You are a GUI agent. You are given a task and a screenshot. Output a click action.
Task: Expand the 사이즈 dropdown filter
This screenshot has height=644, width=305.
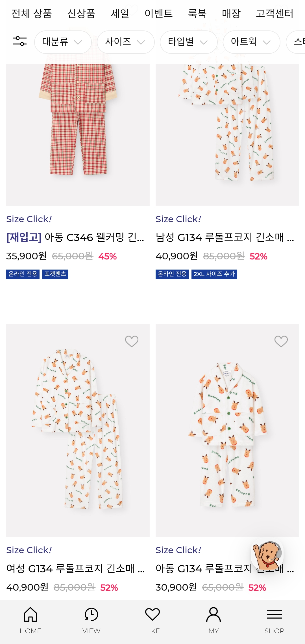click(125, 42)
